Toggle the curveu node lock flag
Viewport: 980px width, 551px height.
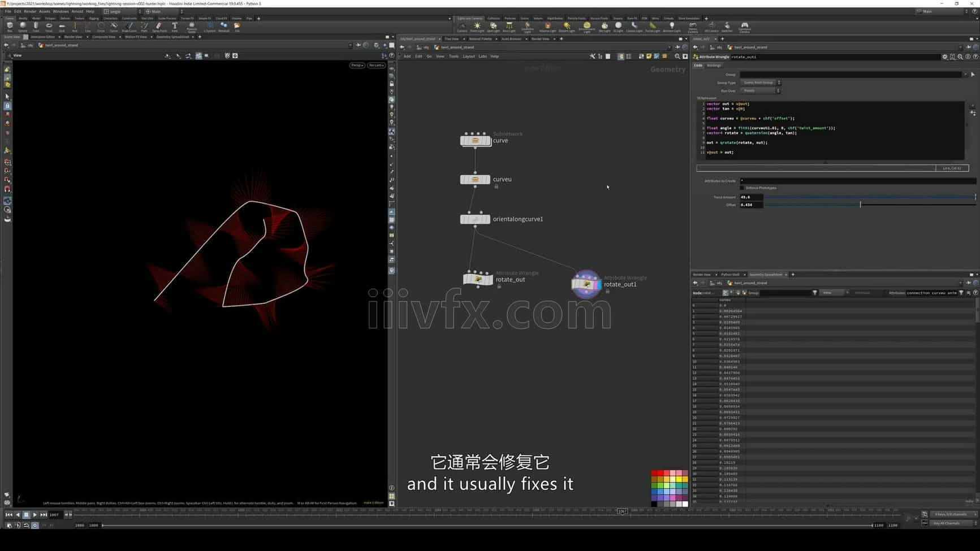tap(497, 187)
